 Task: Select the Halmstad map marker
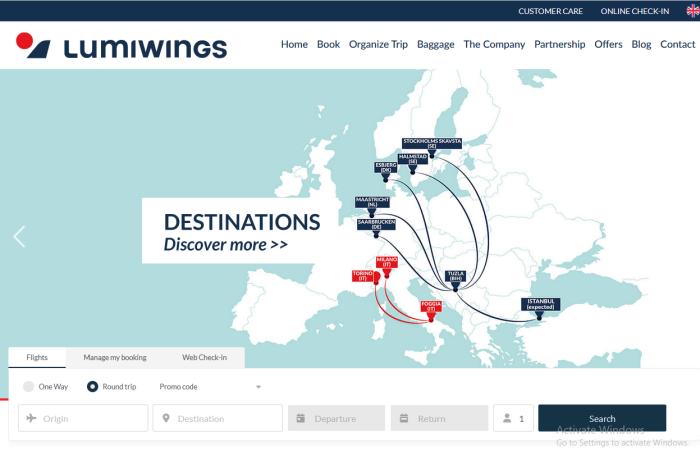click(412, 163)
